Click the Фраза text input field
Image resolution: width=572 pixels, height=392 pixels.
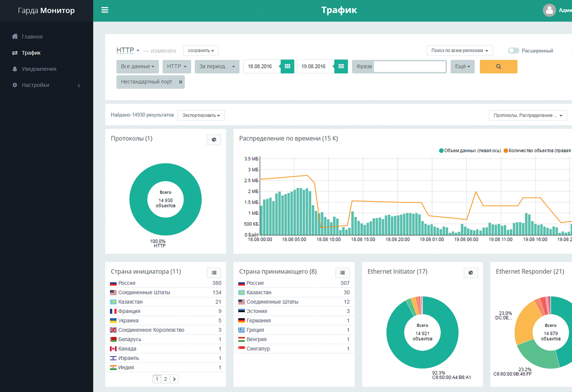[409, 66]
